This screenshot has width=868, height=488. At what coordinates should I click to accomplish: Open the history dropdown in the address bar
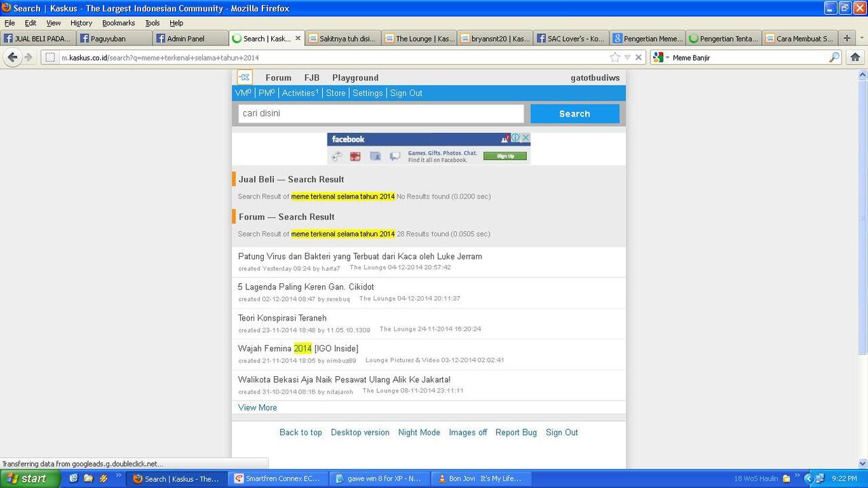pos(627,58)
